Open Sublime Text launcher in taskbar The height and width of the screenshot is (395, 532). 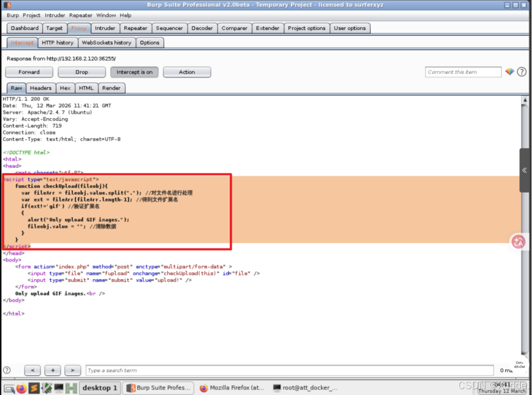click(x=34, y=388)
